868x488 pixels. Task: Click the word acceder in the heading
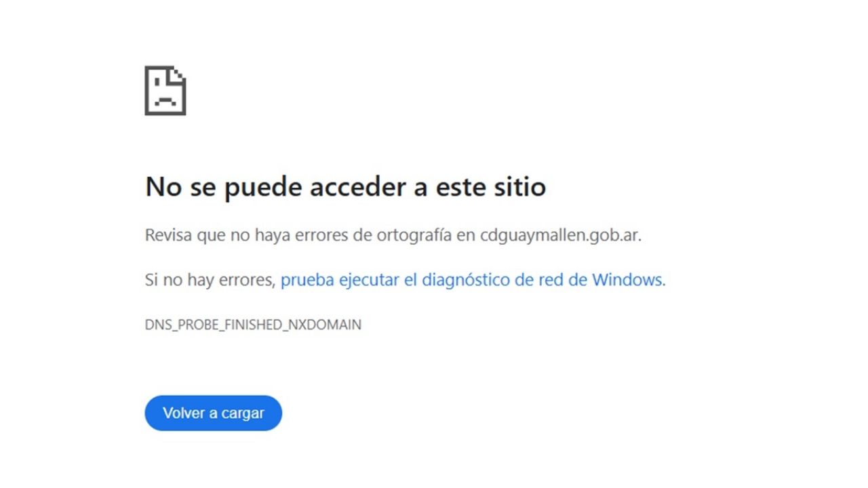point(360,186)
